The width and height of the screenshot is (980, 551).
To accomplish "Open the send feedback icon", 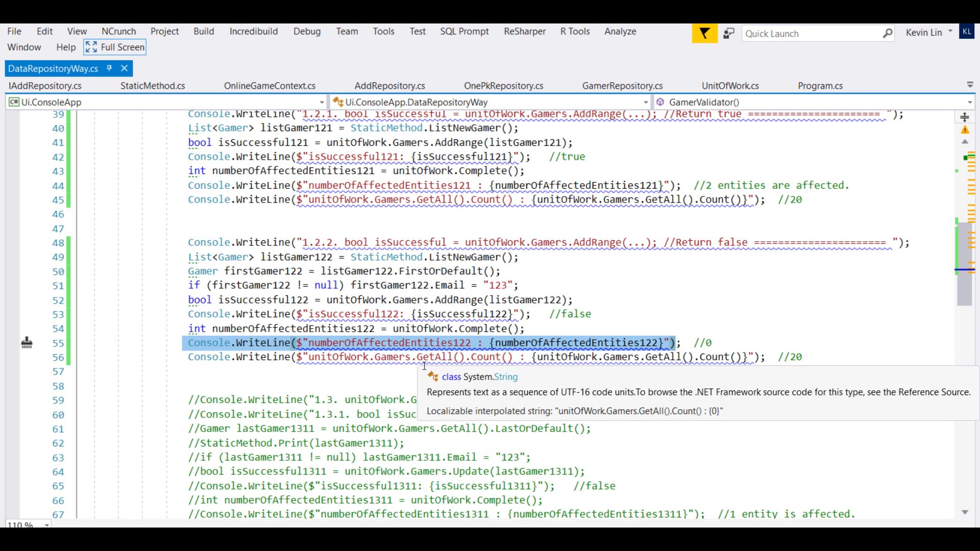I will (729, 34).
